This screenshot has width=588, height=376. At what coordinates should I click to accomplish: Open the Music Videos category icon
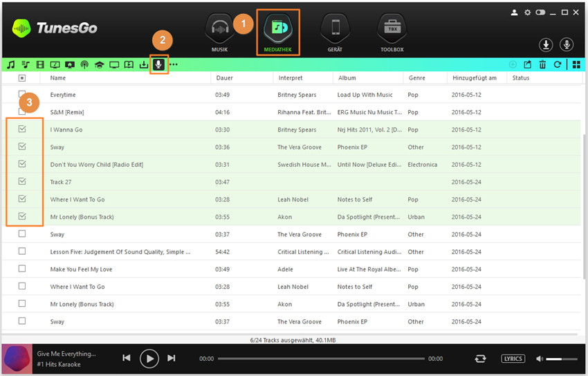click(55, 64)
